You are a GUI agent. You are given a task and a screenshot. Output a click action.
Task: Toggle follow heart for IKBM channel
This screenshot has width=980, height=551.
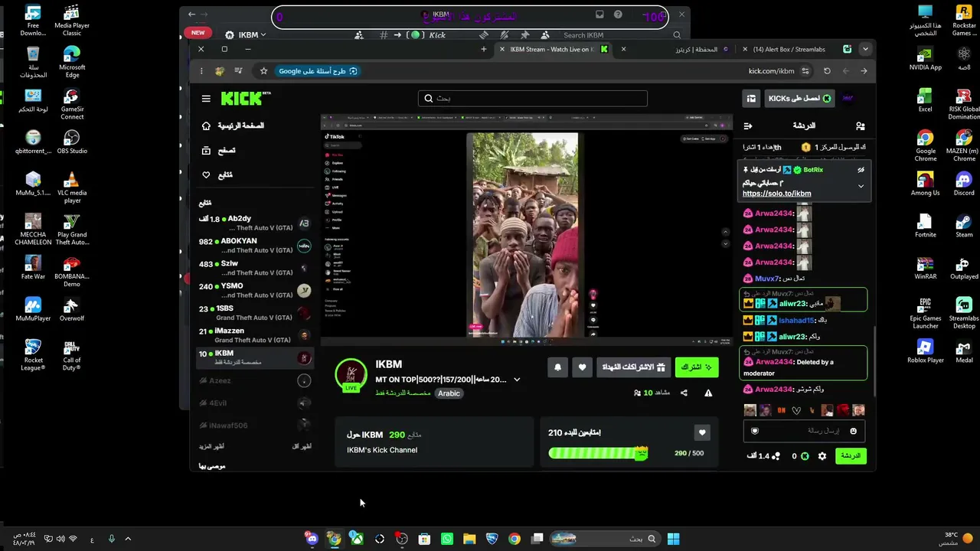pyautogui.click(x=583, y=367)
